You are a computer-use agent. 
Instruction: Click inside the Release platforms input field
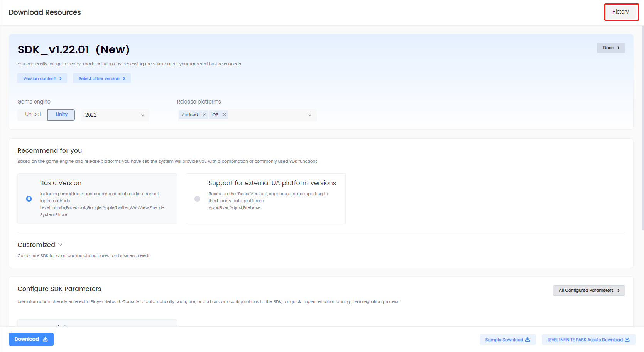click(266, 115)
